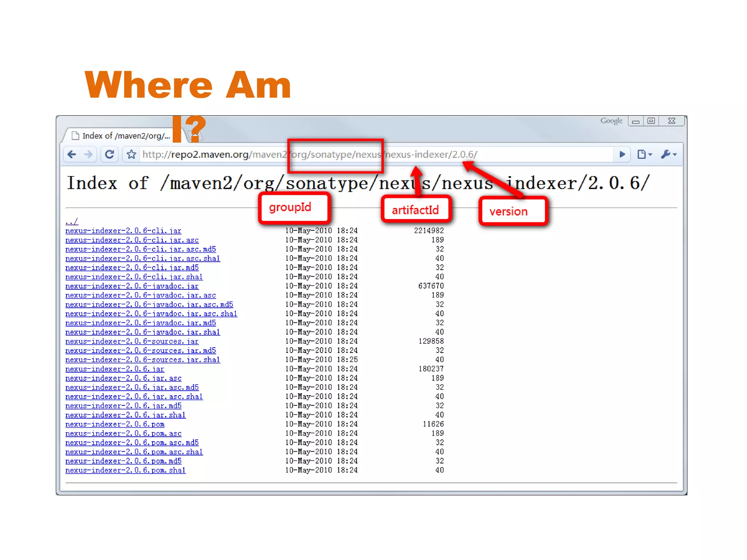This screenshot has width=747, height=560.
Task: Click the file size value 2214982
Action: coord(429,231)
